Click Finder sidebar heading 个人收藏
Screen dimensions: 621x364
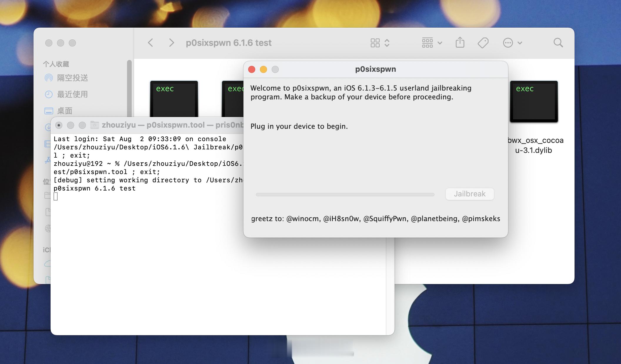click(x=56, y=64)
